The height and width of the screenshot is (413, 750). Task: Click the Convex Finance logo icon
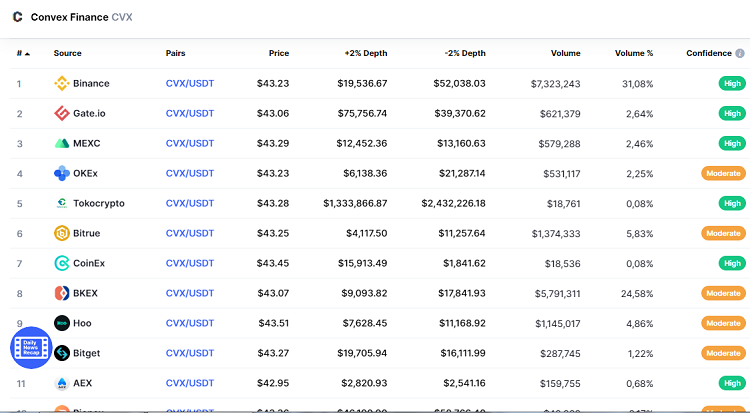pos(17,17)
